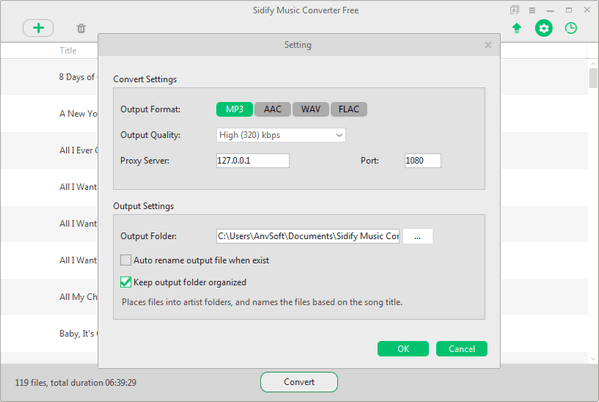The width and height of the screenshot is (599, 402).
Task: Uncheck Keep output folder organized
Action: 126,282
